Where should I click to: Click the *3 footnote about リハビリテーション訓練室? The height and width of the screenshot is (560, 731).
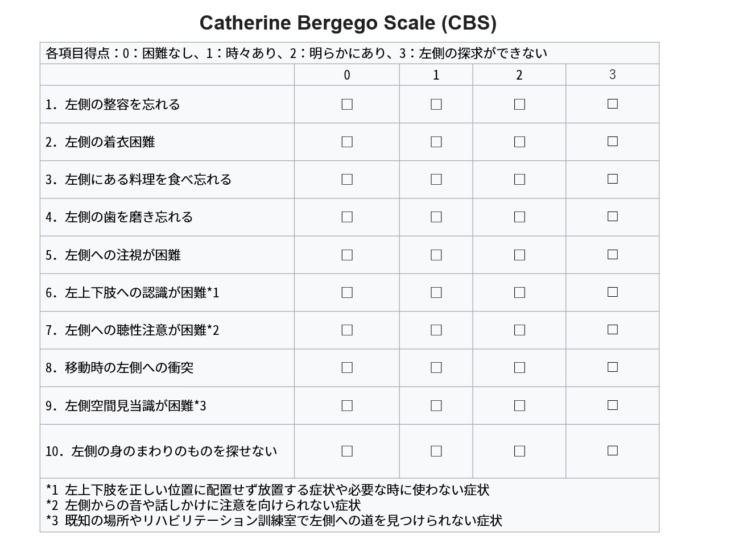274,521
